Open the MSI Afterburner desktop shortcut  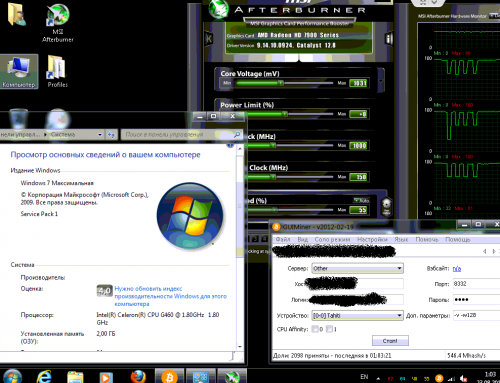coord(58,23)
